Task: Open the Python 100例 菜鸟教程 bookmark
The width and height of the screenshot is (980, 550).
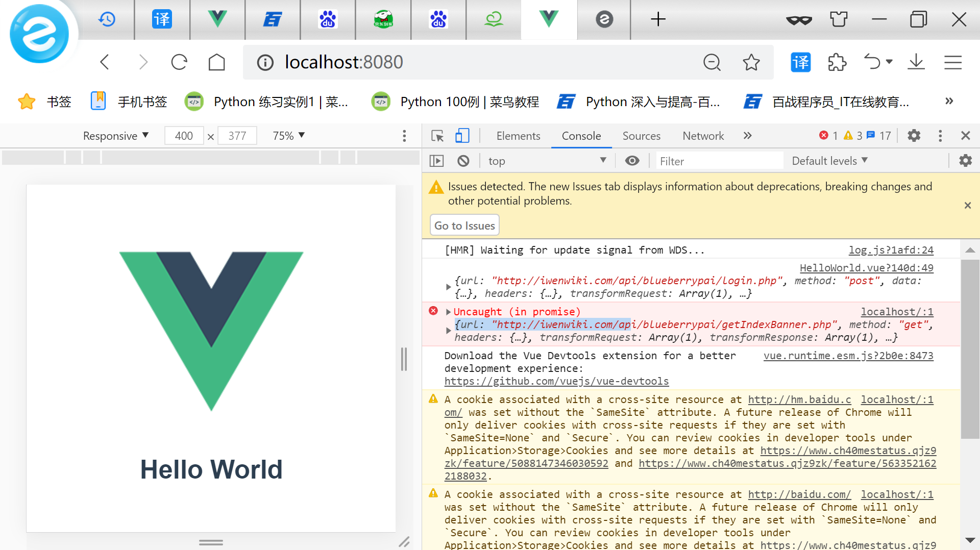Action: (x=455, y=102)
